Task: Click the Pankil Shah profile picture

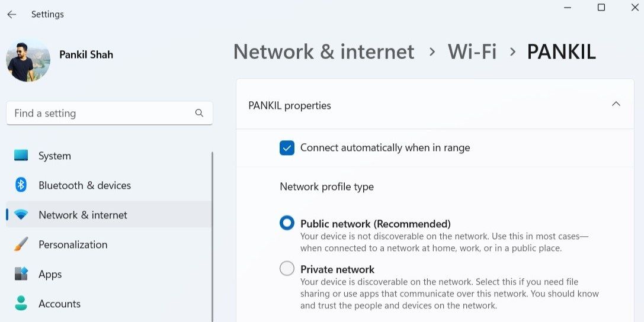Action: click(x=28, y=60)
